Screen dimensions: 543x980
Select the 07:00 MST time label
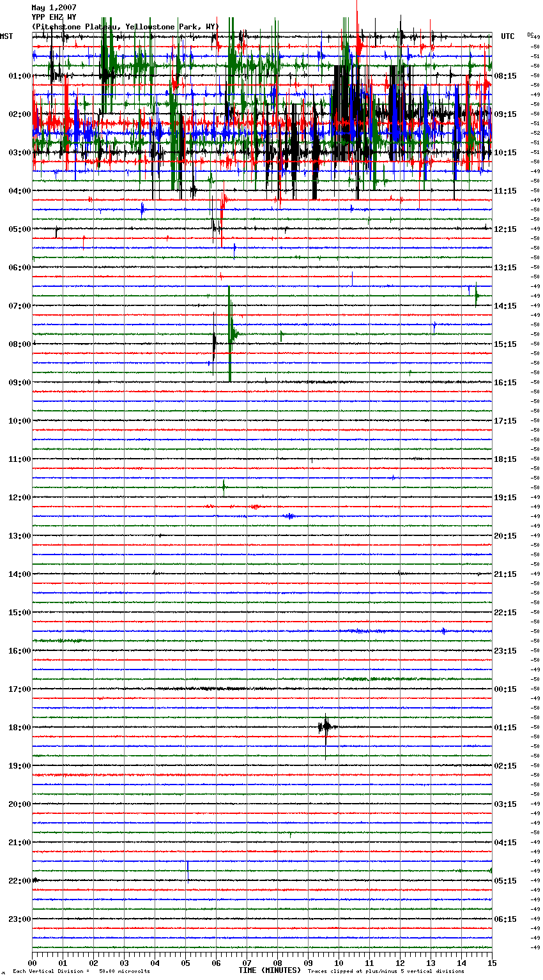click(x=20, y=306)
